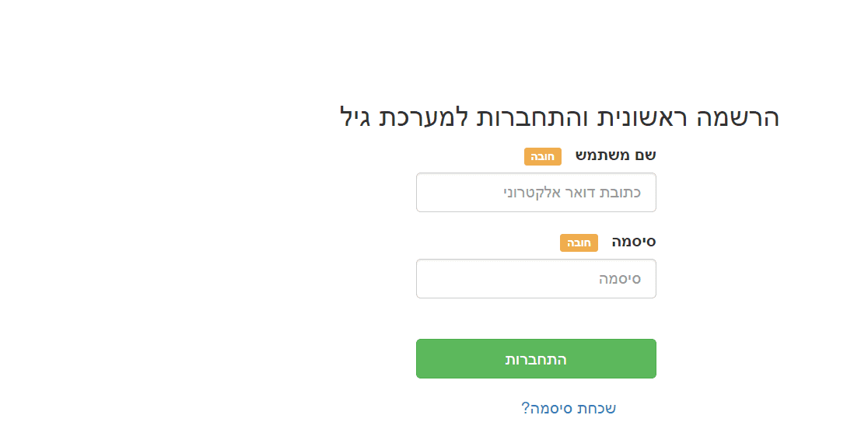Click the large title at the top of the form

559,117
